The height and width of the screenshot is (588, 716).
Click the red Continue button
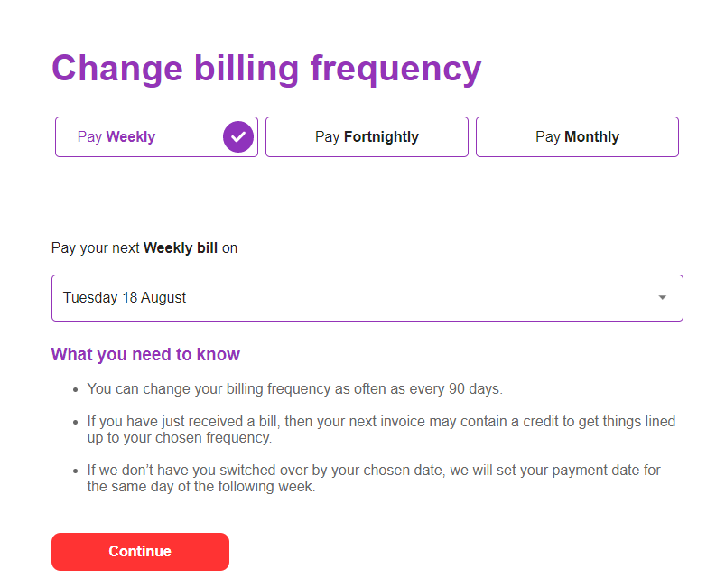coord(140,552)
